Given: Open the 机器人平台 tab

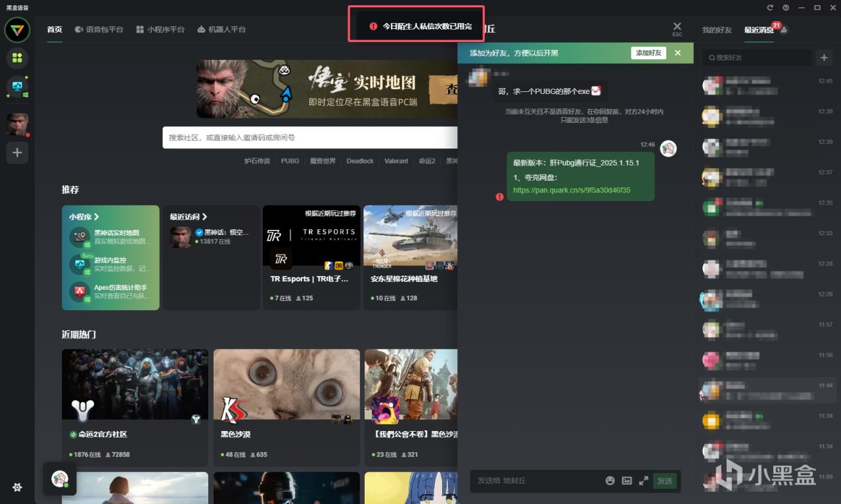Looking at the screenshot, I should (221, 30).
